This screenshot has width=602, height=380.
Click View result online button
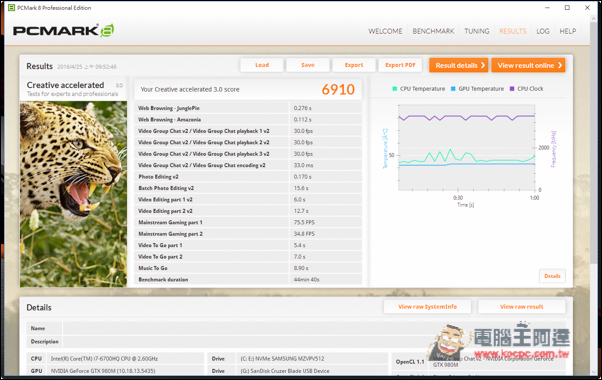[528, 65]
